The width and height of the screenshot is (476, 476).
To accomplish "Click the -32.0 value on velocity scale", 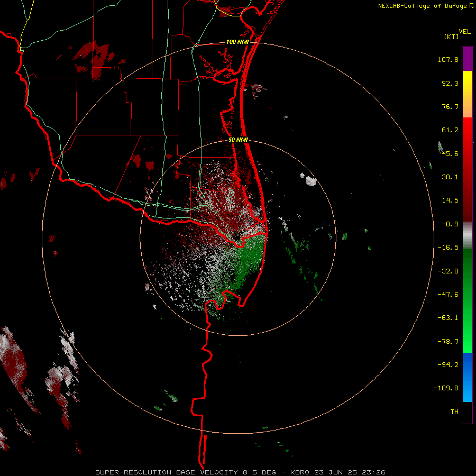I will click(x=448, y=271).
